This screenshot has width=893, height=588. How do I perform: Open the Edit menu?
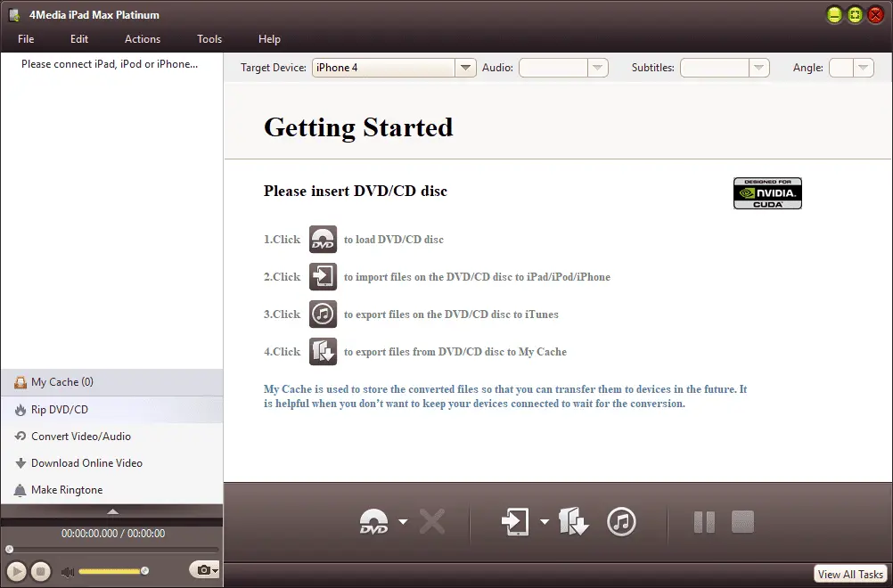pyautogui.click(x=79, y=38)
